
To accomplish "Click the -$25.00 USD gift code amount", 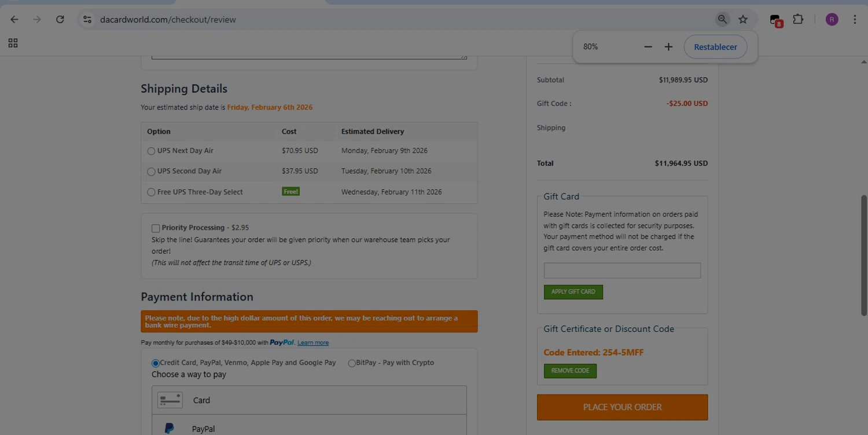I will click(x=687, y=104).
